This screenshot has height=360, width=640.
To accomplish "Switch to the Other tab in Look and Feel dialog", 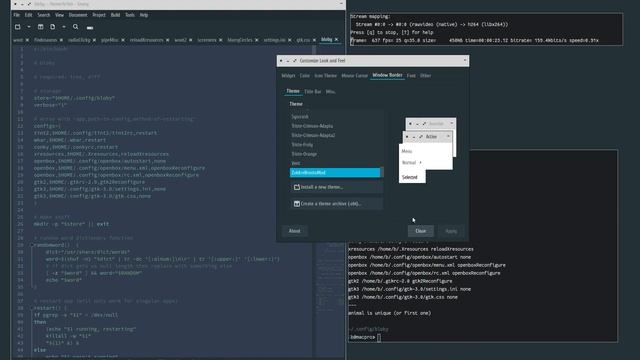I will coord(425,76).
